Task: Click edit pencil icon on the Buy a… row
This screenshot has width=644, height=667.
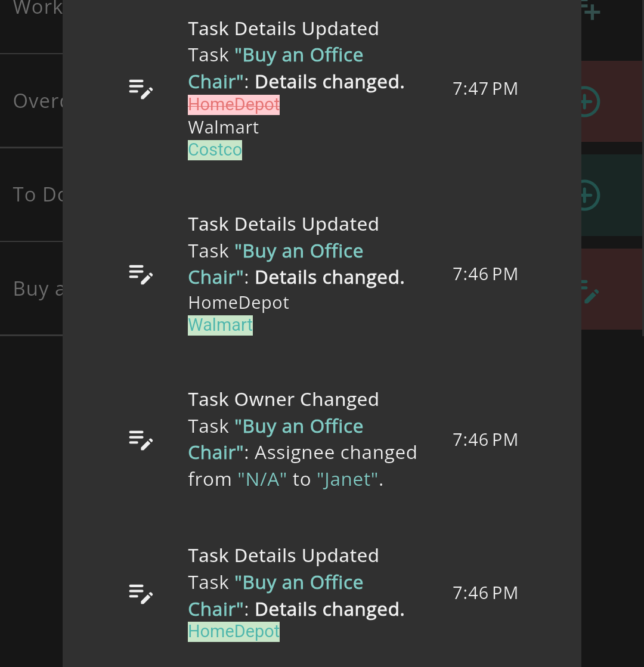Action: [x=590, y=291]
